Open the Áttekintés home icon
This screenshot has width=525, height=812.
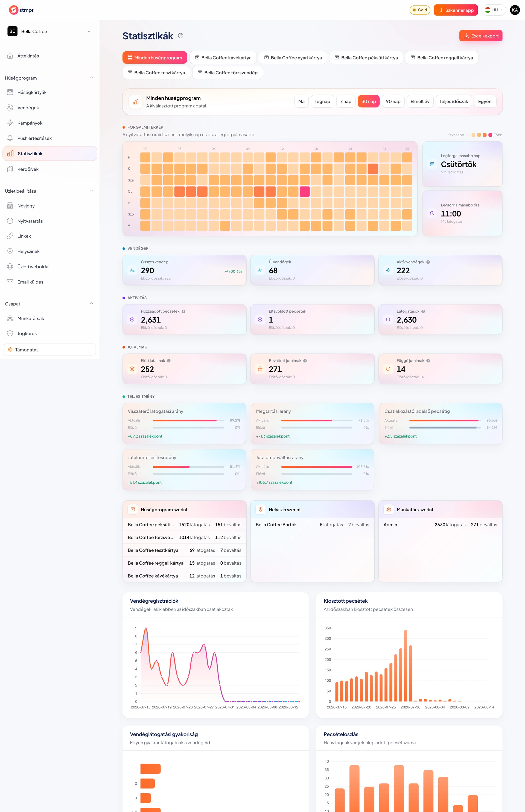pyautogui.click(x=10, y=55)
